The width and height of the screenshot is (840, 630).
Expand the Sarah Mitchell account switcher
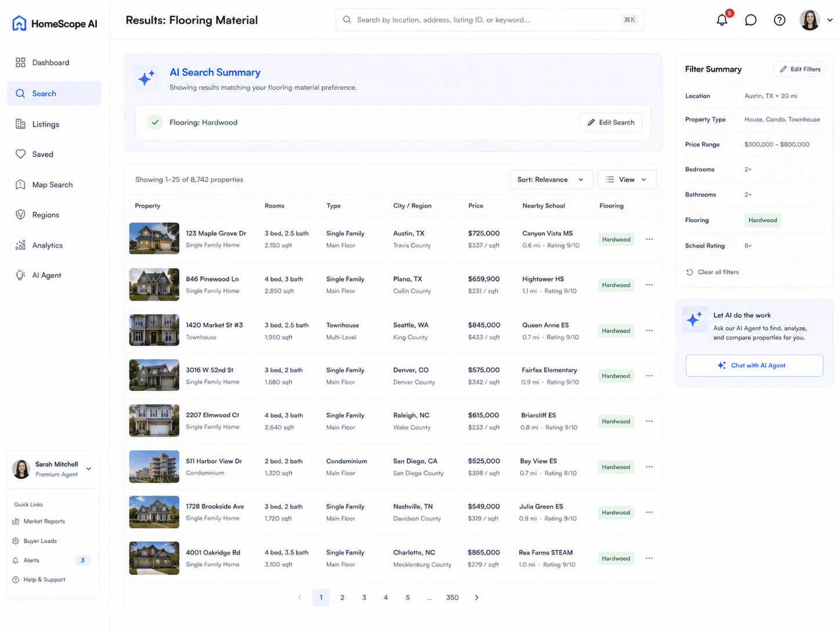[x=53, y=469]
